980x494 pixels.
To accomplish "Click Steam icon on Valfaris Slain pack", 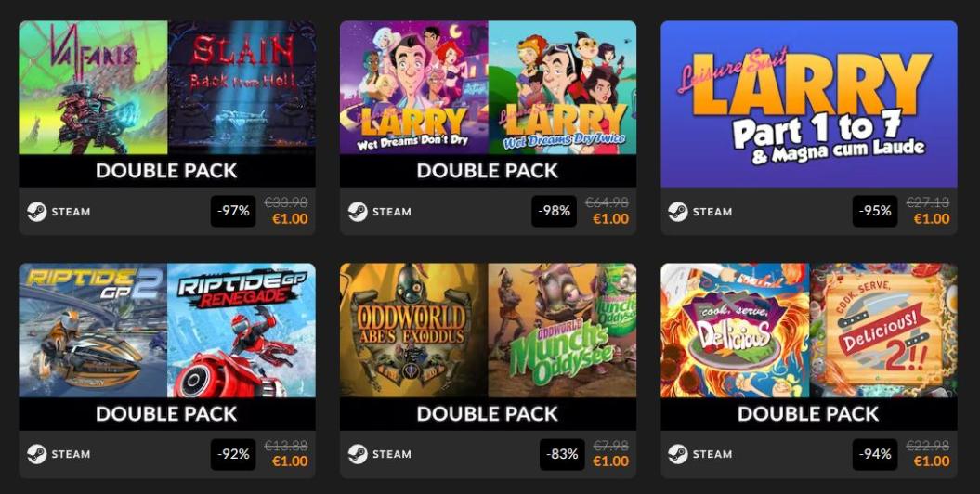I will click(x=37, y=212).
